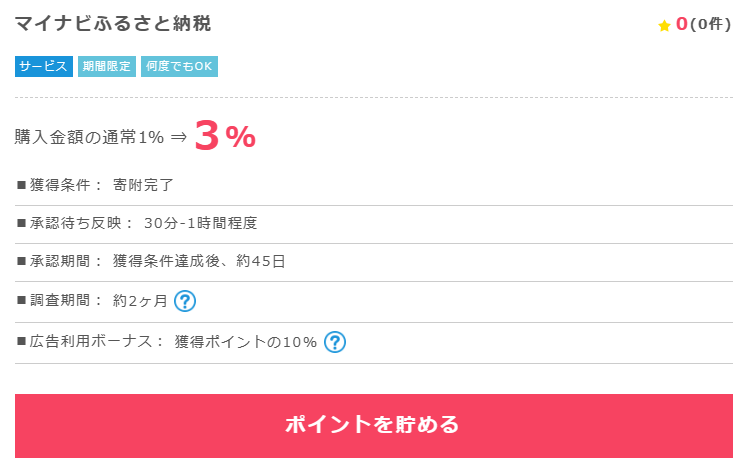Click the ⇒ arrow before 3%

tap(179, 137)
